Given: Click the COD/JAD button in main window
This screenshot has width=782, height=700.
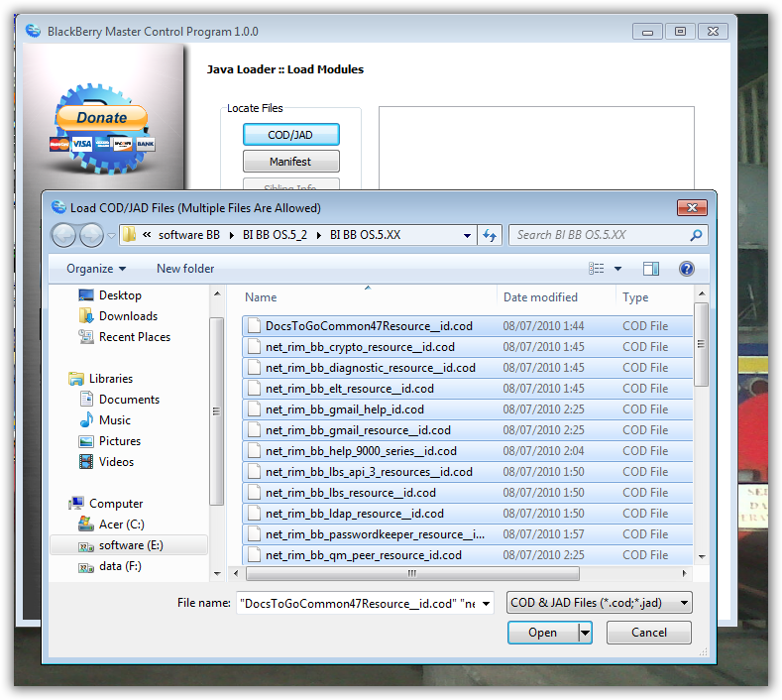Looking at the screenshot, I should 290,135.
